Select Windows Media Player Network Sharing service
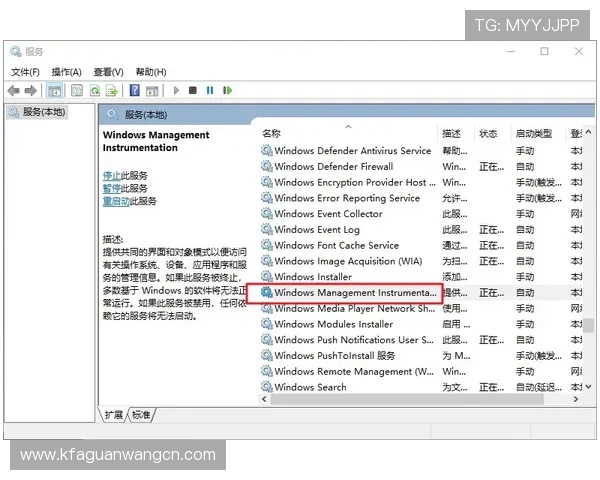The width and height of the screenshot is (600, 480). point(354,308)
